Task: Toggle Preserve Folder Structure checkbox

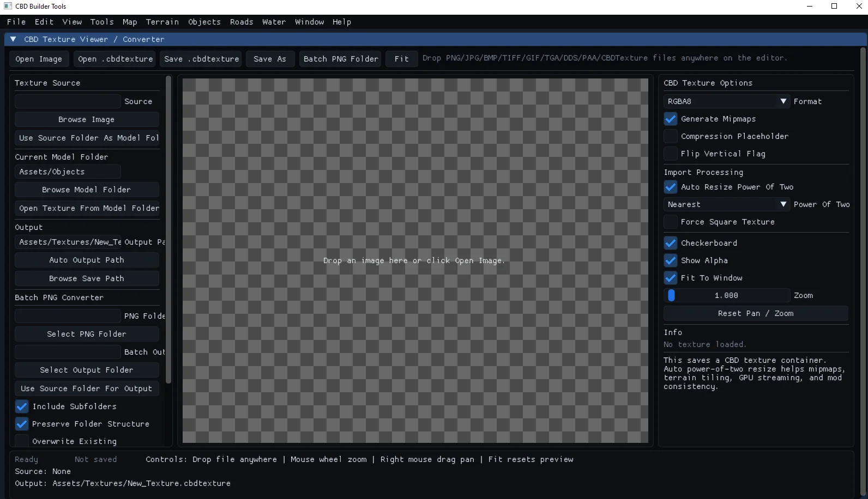Action: tap(22, 424)
